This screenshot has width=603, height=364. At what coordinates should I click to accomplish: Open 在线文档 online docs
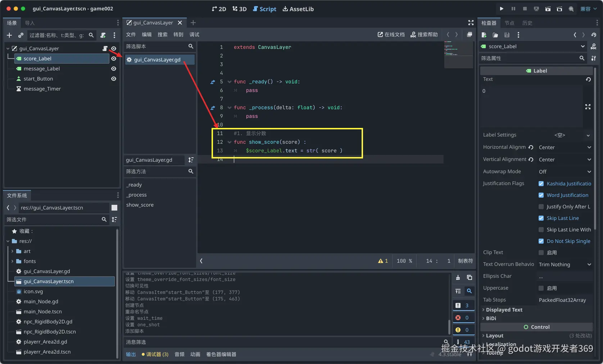pos(391,34)
